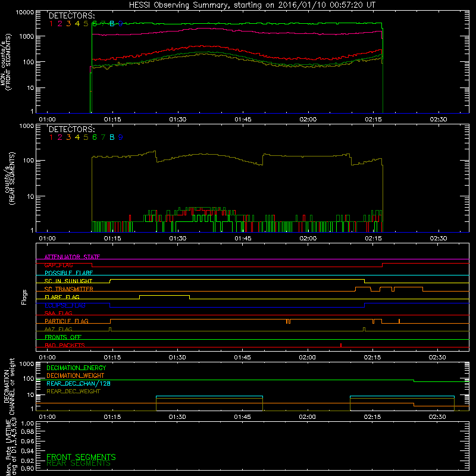Click the 0.94 tick on livetime axis
Viewport: 476px width, 476px height.
pos(27,451)
